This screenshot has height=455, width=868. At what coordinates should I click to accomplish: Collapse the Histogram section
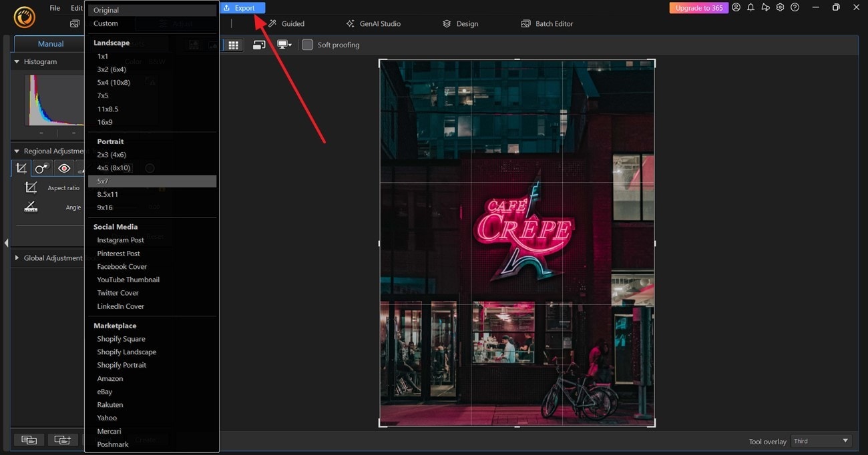[x=17, y=61]
